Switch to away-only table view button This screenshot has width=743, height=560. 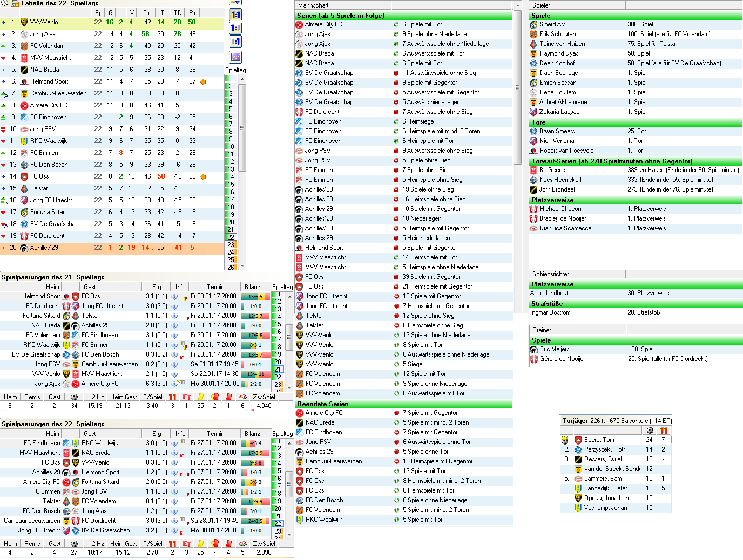click(235, 42)
